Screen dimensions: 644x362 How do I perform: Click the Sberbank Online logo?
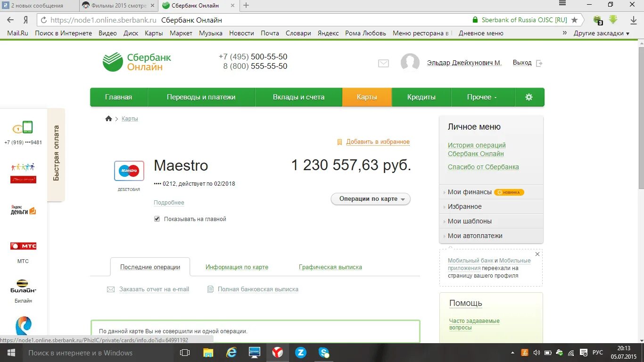click(137, 62)
